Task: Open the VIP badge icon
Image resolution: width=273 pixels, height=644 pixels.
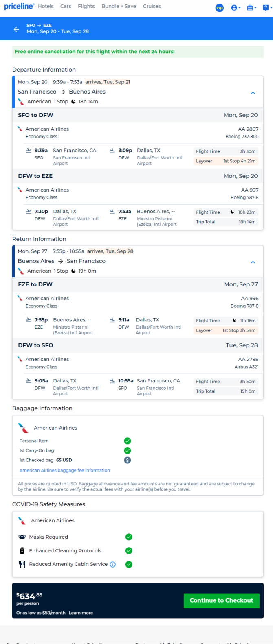Action: [x=219, y=8]
